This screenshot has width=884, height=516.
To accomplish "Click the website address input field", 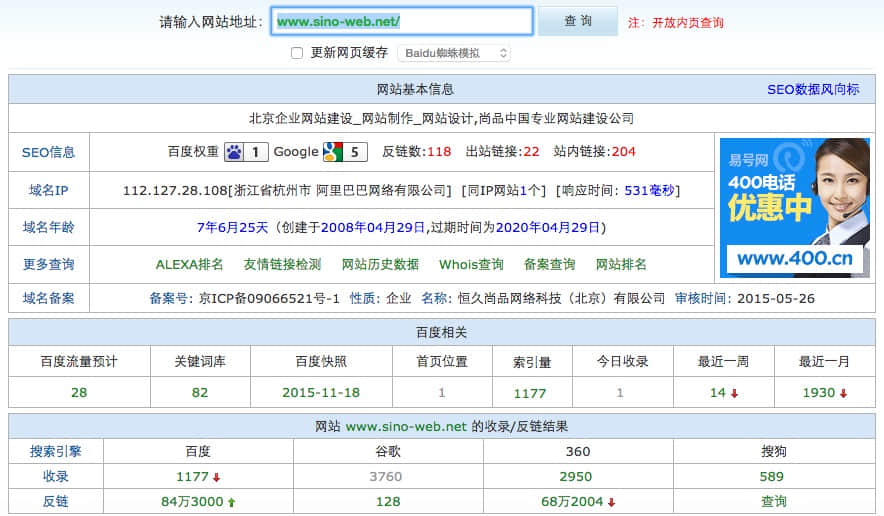I will pos(401,21).
